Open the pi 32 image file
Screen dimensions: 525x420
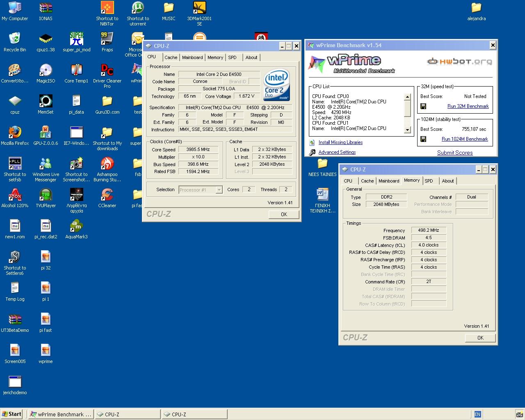pyautogui.click(x=46, y=260)
